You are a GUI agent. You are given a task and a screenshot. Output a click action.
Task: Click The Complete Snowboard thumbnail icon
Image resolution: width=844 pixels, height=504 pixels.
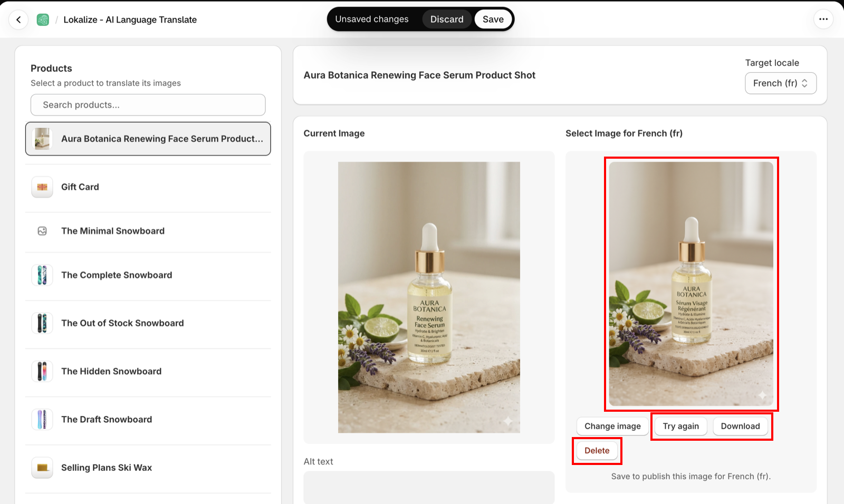point(42,275)
